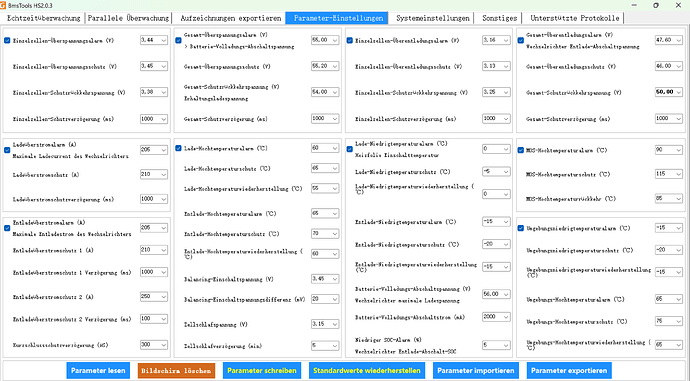
Task: Open Zellschlafspannung dropdown showing 3.15
Action: [x=325, y=324]
